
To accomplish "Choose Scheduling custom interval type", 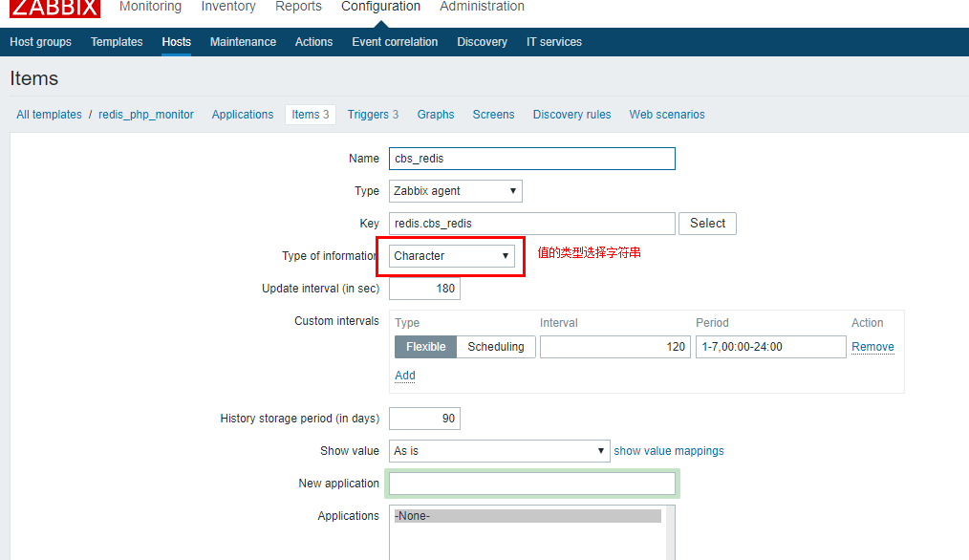I will 496,347.
